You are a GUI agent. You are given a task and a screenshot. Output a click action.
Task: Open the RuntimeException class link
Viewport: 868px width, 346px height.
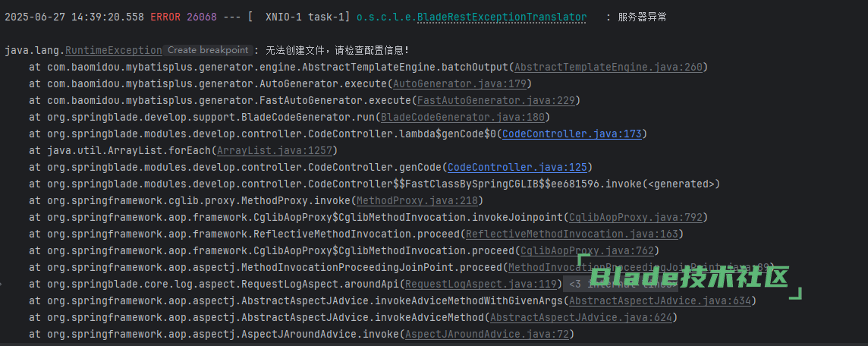[x=114, y=50]
